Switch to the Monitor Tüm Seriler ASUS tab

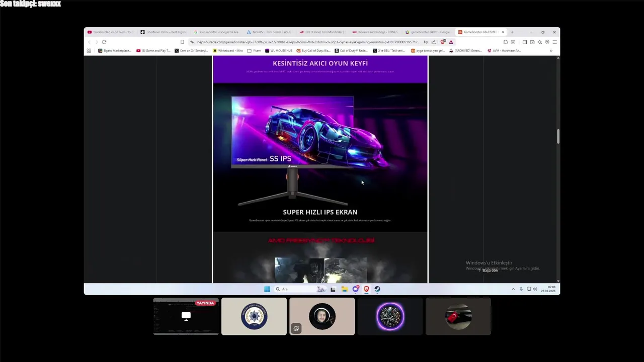pyautogui.click(x=270, y=32)
